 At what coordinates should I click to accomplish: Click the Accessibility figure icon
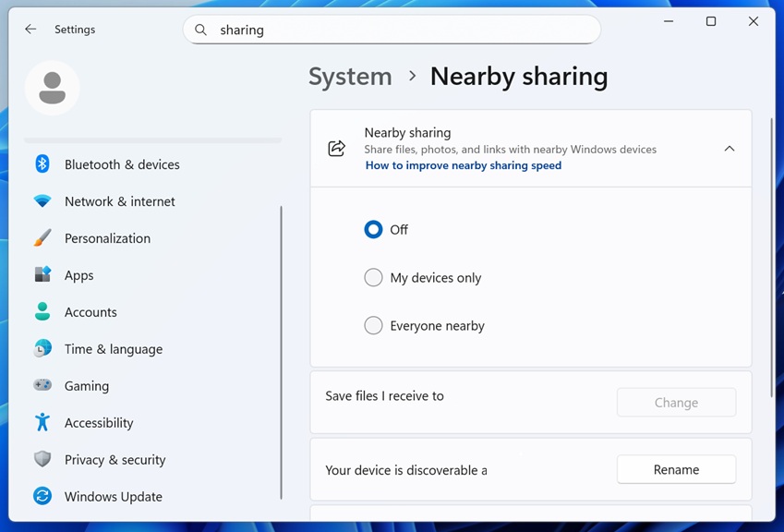point(42,423)
